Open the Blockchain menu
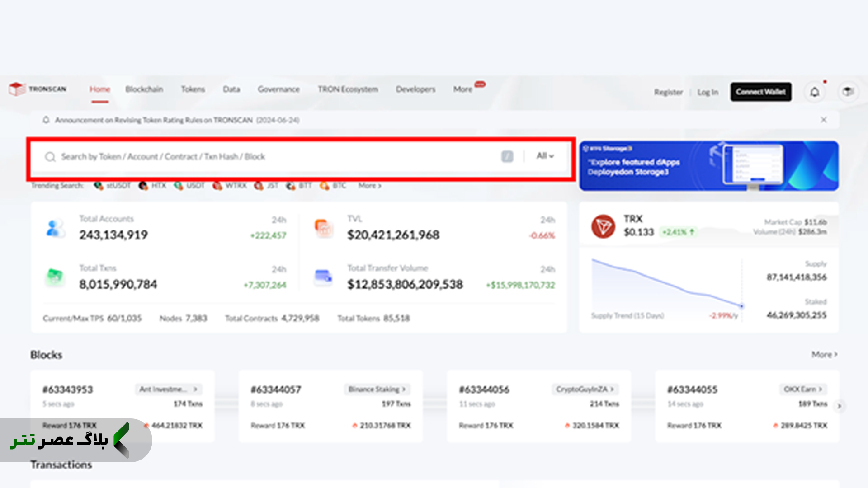 pos(144,89)
